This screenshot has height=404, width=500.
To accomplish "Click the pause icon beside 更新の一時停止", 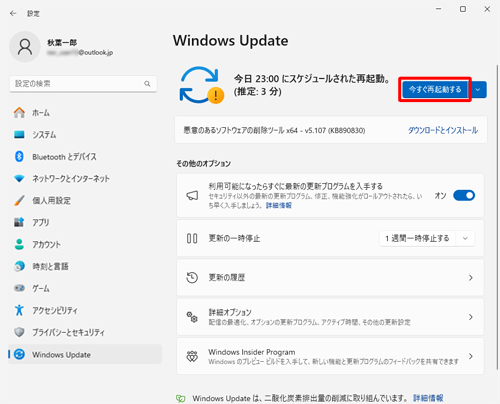I will tap(192, 238).
